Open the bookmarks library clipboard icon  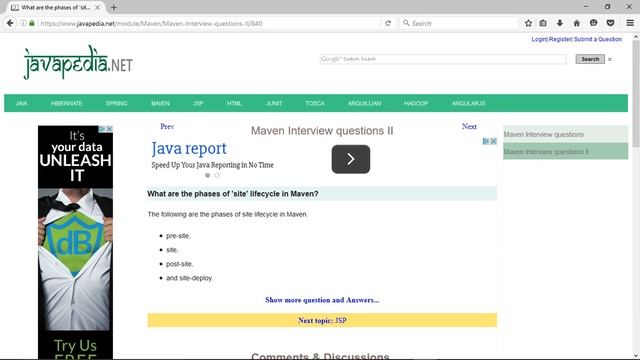tap(543, 23)
